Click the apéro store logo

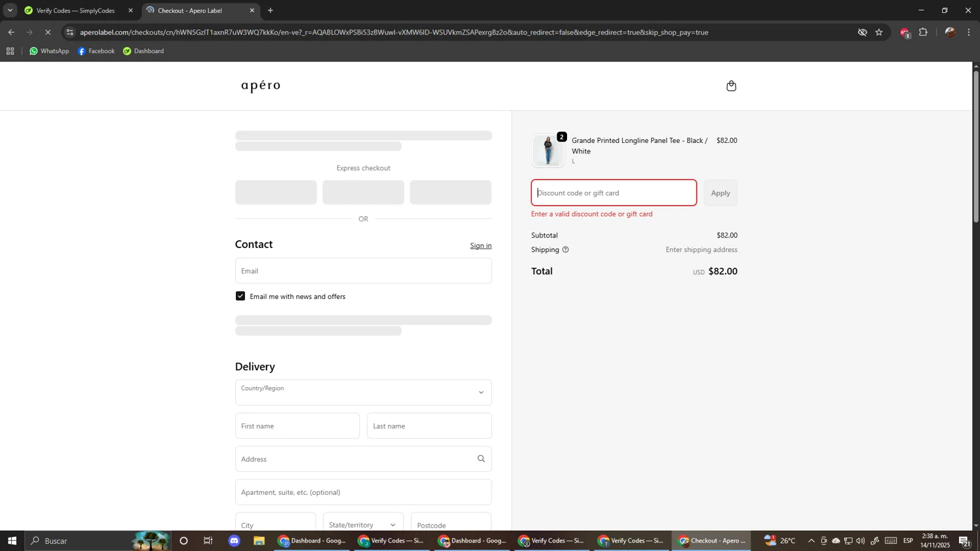coord(261,86)
